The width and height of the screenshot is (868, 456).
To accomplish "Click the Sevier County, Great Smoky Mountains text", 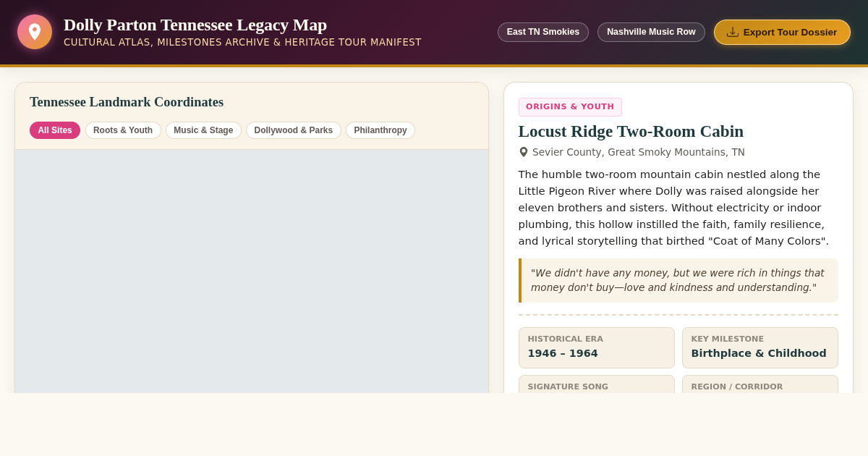I will (x=639, y=152).
